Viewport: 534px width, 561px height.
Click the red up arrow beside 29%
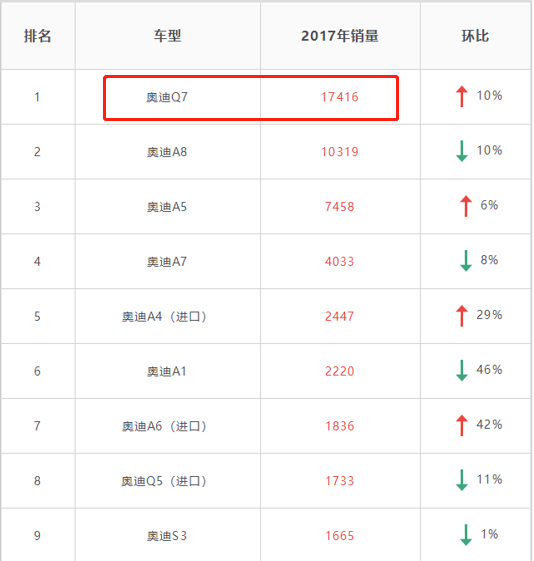point(462,316)
